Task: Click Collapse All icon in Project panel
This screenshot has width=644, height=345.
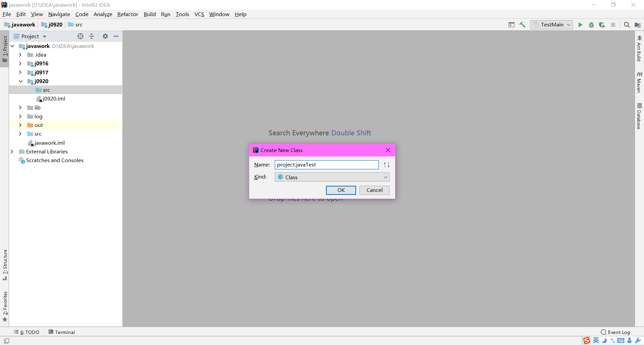Action: click(92, 36)
